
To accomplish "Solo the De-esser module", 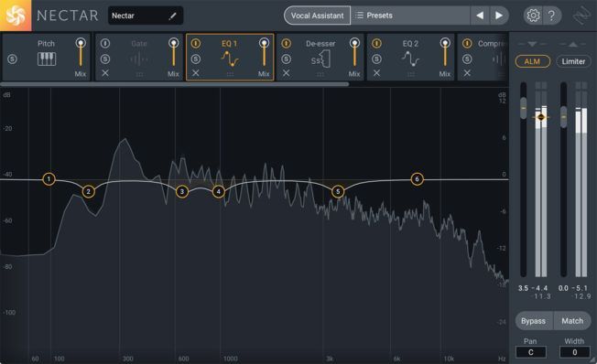I will pos(287,59).
